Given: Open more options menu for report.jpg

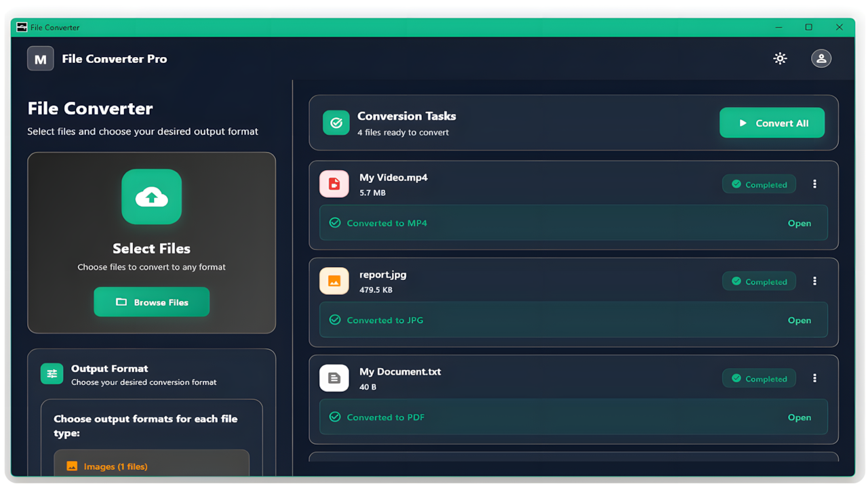Looking at the screenshot, I should [x=814, y=281].
